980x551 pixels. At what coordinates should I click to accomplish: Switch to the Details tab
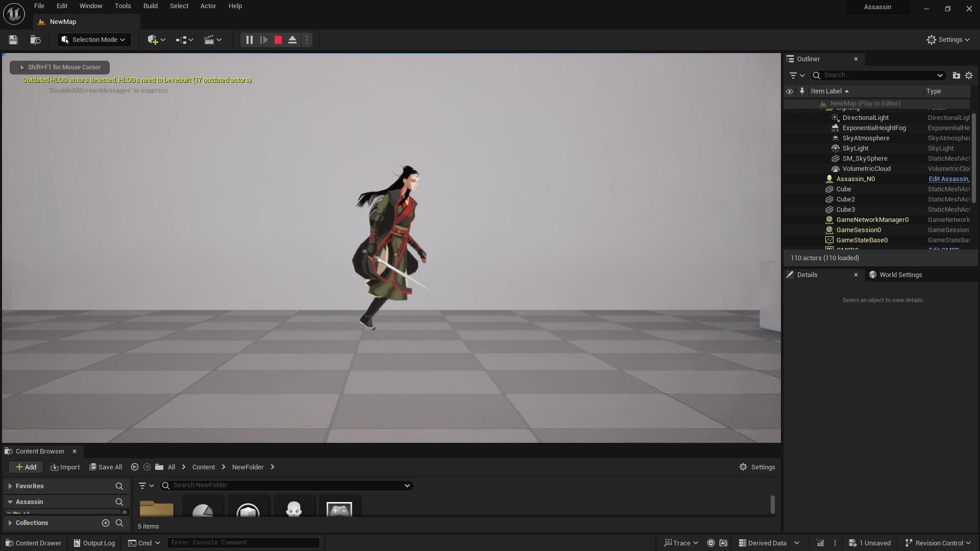[x=806, y=275]
